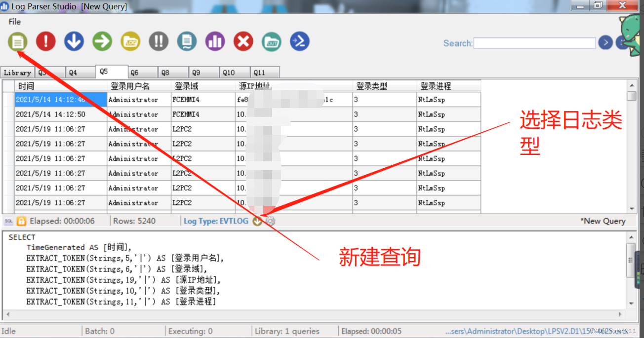Click the blue search go arrow button
The image size is (644, 338).
(x=605, y=43)
